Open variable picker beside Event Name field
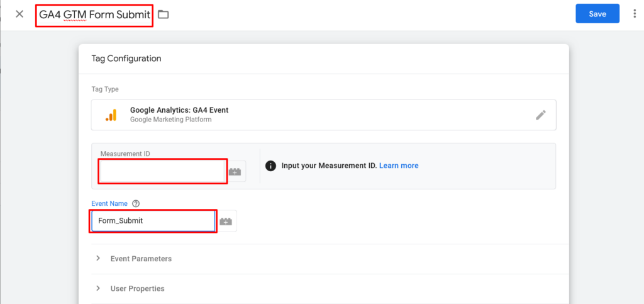644x304 pixels. pos(226,222)
